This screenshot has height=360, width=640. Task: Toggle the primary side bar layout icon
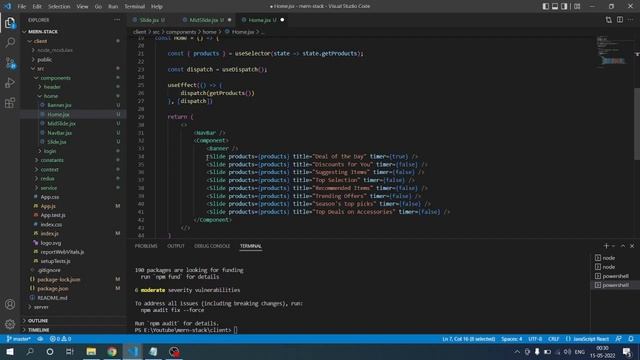pos(546,6)
